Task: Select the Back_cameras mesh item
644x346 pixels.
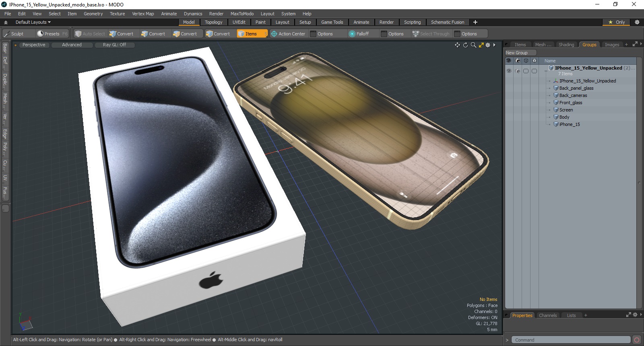Action: [573, 95]
